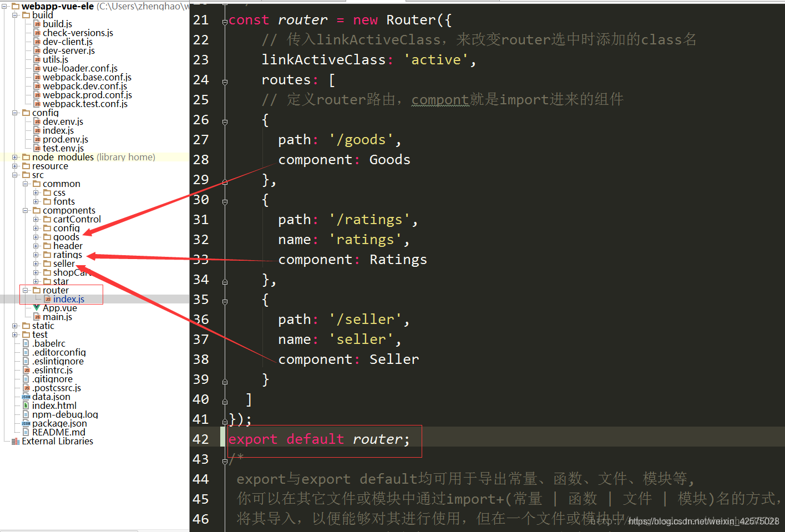This screenshot has width=785, height=532.
Task: Click 'Goods' component text on line 28
Action: [x=390, y=160]
